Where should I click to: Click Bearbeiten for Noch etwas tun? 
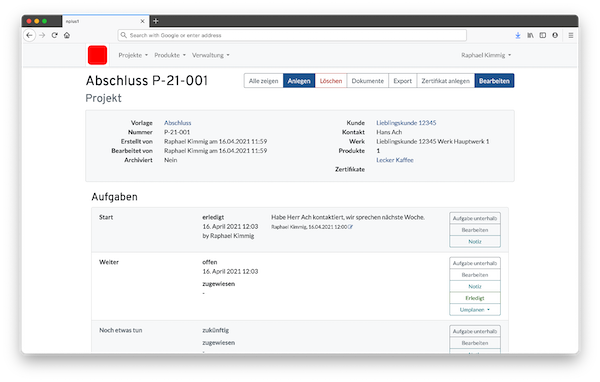475,343
